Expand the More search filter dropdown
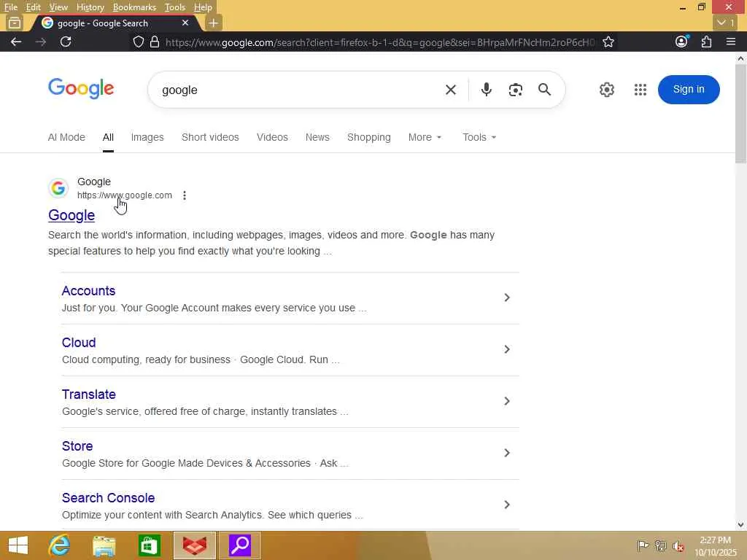Image resolution: width=747 pixels, height=560 pixels. [x=425, y=137]
